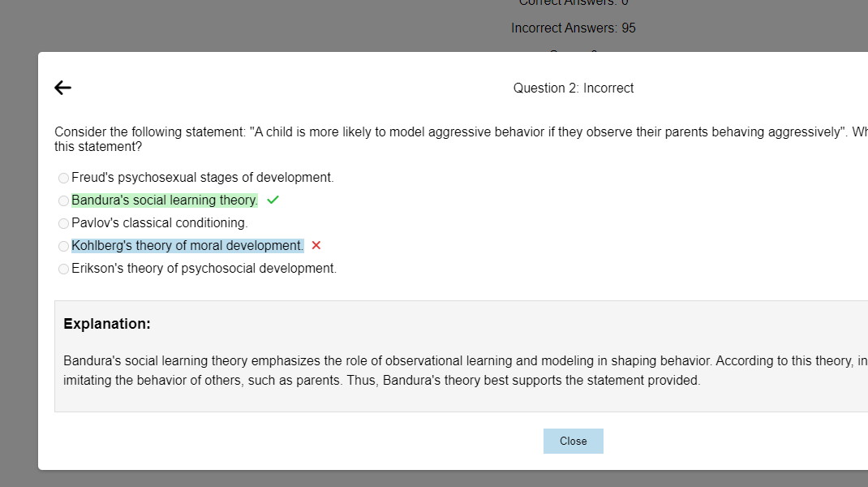Click the partially visible "Correct Answers" line
The width and height of the screenshot is (868, 487).
tap(573, 2)
